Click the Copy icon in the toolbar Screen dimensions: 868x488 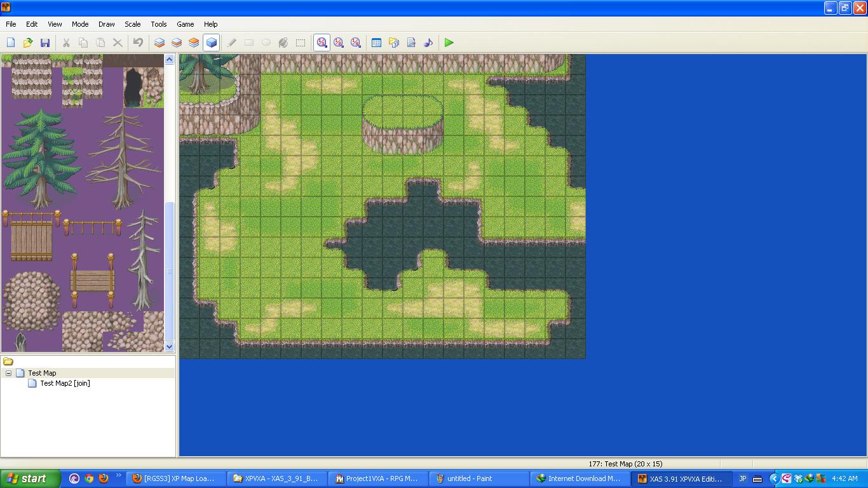(83, 43)
